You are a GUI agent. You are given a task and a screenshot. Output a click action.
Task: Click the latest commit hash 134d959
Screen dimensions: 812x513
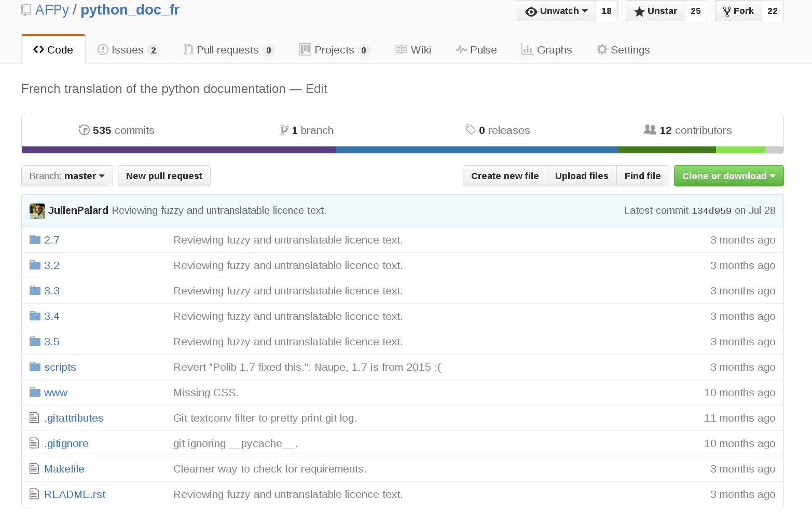[x=711, y=211]
